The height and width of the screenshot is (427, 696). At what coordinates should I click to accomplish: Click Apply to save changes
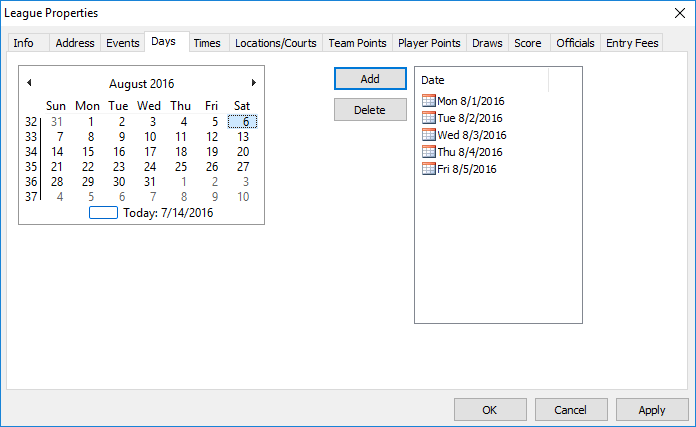[652, 410]
